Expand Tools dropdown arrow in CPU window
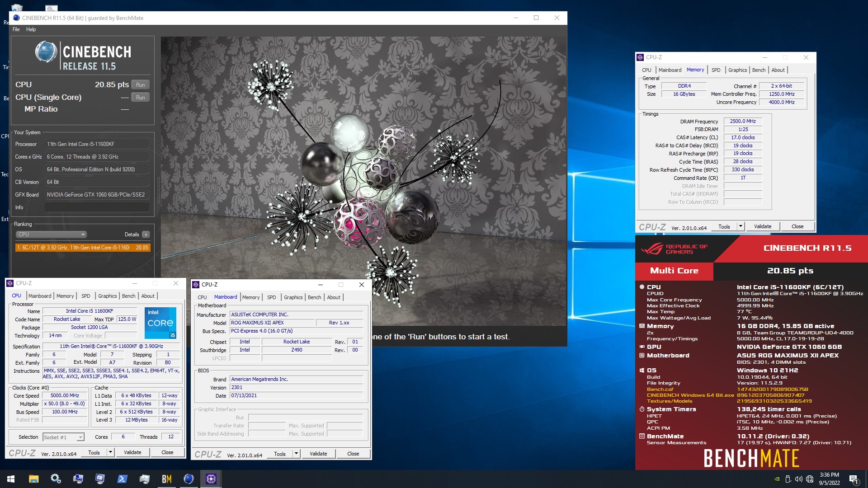The height and width of the screenshot is (488, 868). 110,452
